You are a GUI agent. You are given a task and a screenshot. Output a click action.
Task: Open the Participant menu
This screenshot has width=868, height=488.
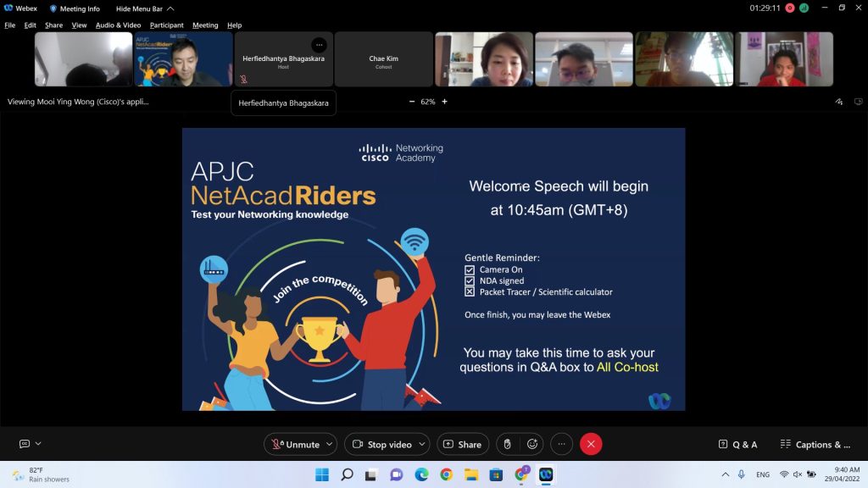[167, 25]
